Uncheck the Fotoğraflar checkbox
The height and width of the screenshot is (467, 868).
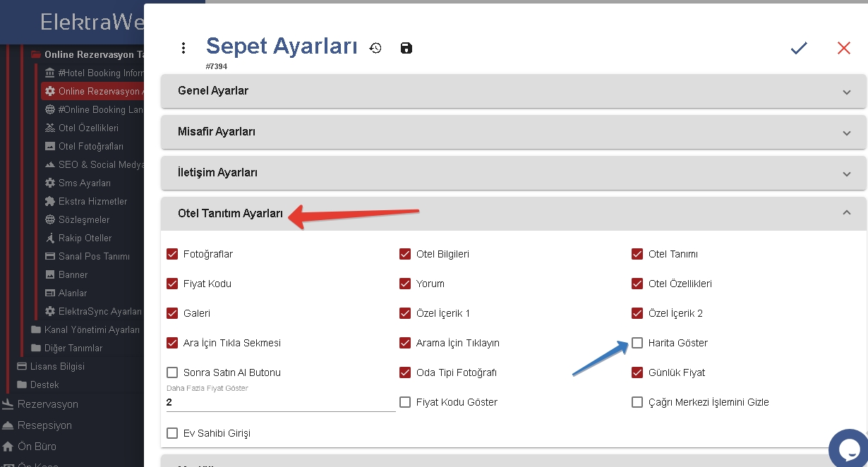pos(172,254)
